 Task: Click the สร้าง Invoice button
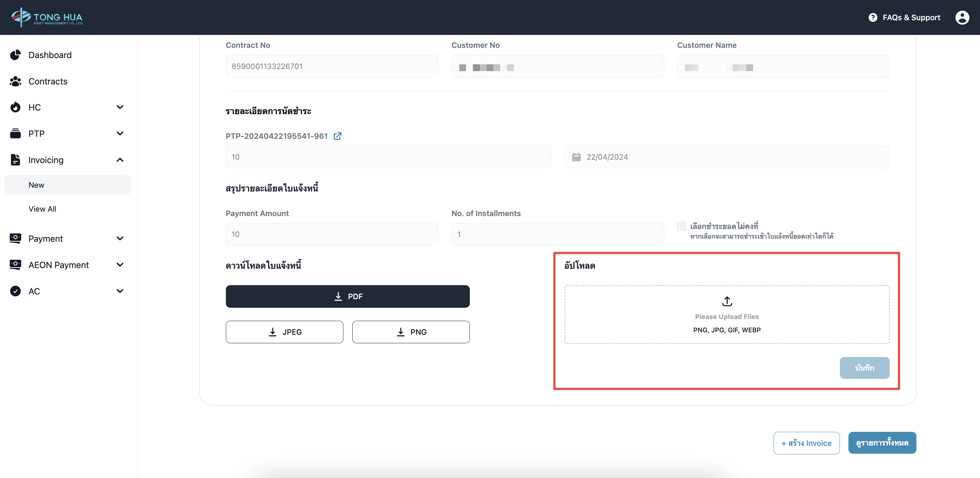pos(806,443)
